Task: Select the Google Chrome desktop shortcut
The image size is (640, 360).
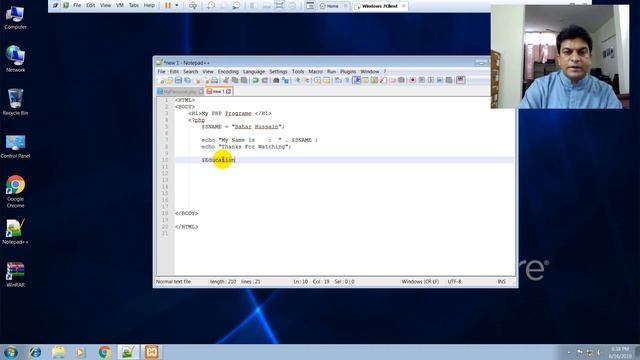Action: (16, 192)
